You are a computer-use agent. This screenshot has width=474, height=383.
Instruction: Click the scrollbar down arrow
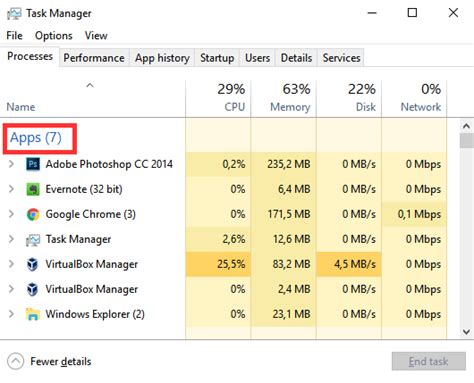pyautogui.click(x=466, y=332)
